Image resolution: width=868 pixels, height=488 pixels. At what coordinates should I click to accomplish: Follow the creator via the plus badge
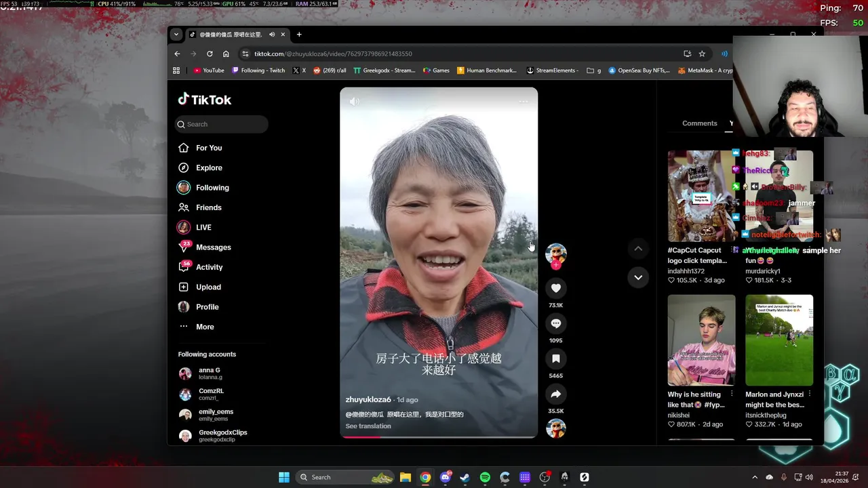point(556,265)
